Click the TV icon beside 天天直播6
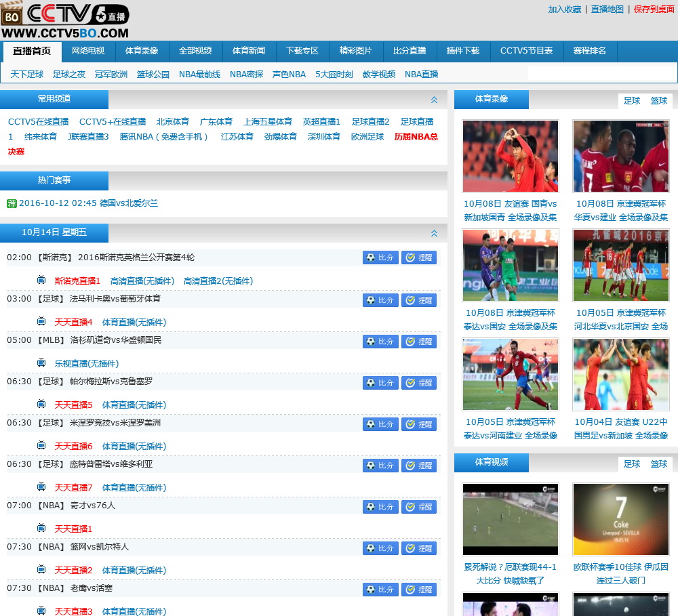 coord(41,445)
